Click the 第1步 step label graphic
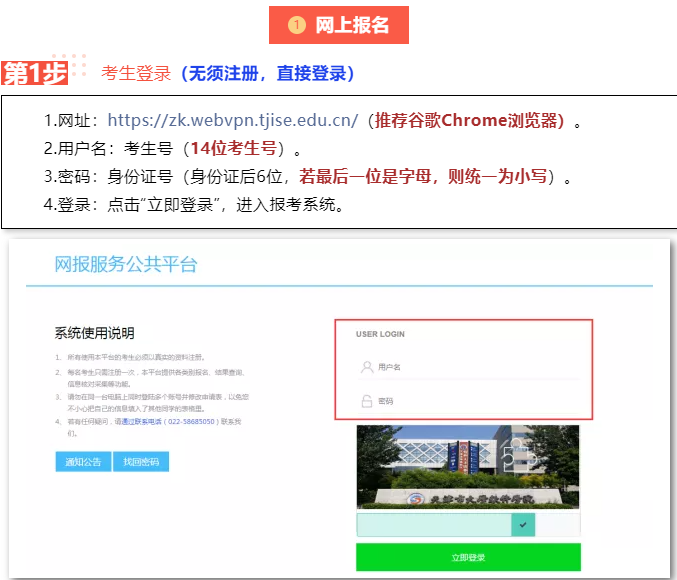This screenshot has width=677, height=580. pyautogui.click(x=34, y=73)
